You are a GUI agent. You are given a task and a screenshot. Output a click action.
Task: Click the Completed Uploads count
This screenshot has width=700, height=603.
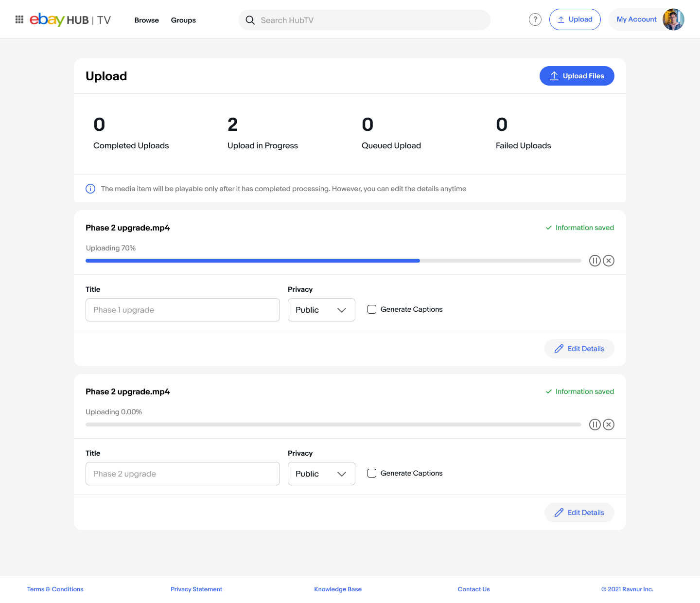(99, 124)
